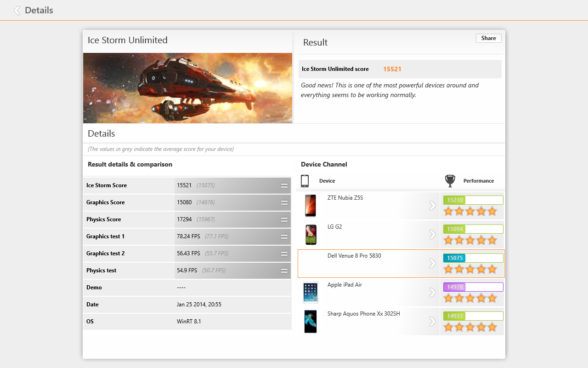Click the Apple iPad Air thumbnail
588x368 pixels.
[x=311, y=293]
